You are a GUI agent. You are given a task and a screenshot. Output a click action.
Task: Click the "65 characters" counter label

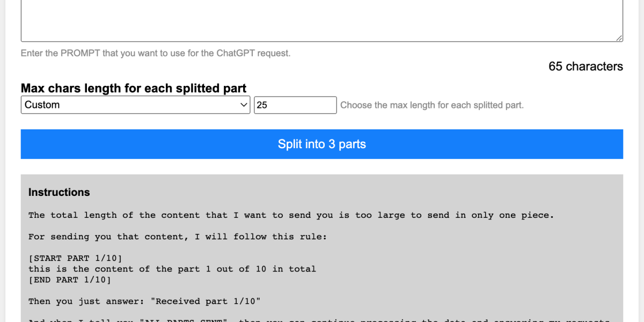tap(585, 67)
